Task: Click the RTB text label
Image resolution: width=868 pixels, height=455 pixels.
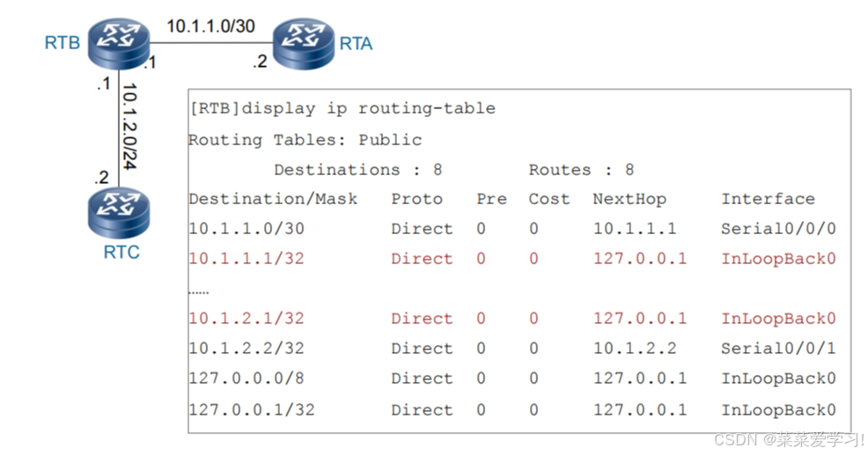Action: coord(62,43)
